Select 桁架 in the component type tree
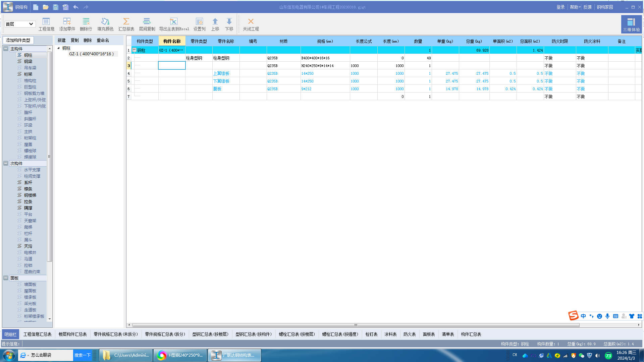This screenshot has height=362, width=644. [28, 74]
